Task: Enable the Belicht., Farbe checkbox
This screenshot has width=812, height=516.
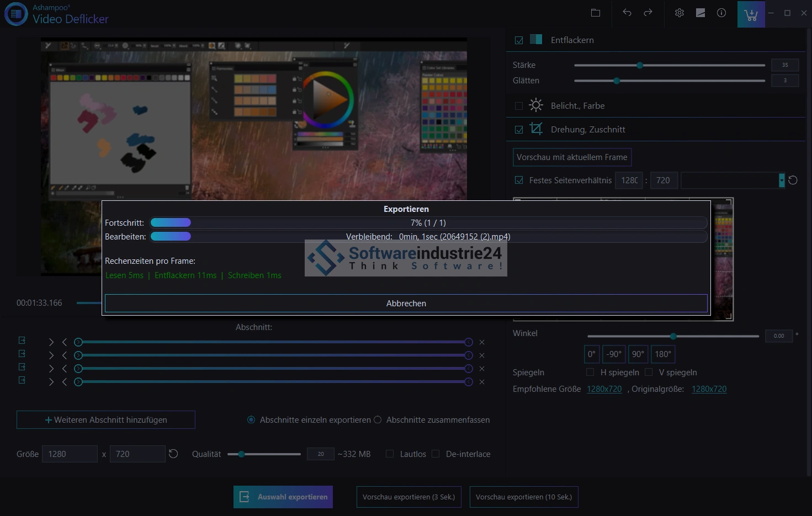Action: (519, 106)
